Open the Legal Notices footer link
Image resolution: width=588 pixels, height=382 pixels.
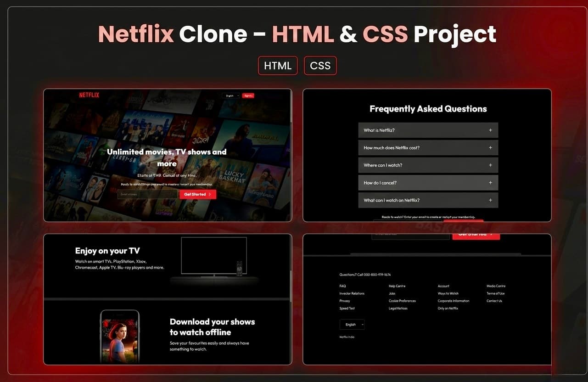coord(398,309)
